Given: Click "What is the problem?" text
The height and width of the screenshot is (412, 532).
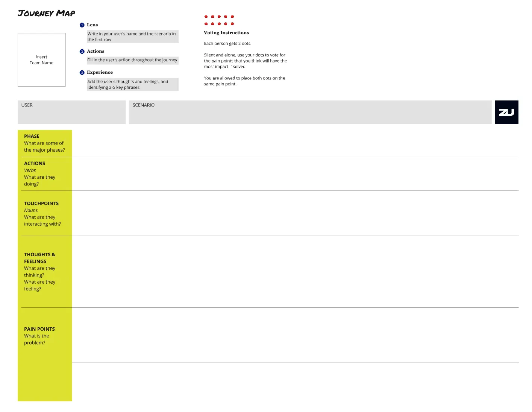Looking at the screenshot, I should 36,339.
